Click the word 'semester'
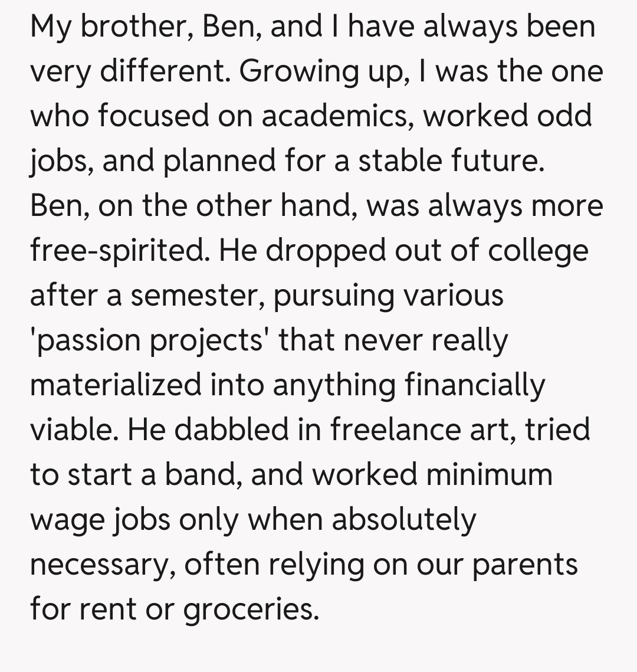Image resolution: width=637 pixels, height=672 pixels. 198,296
